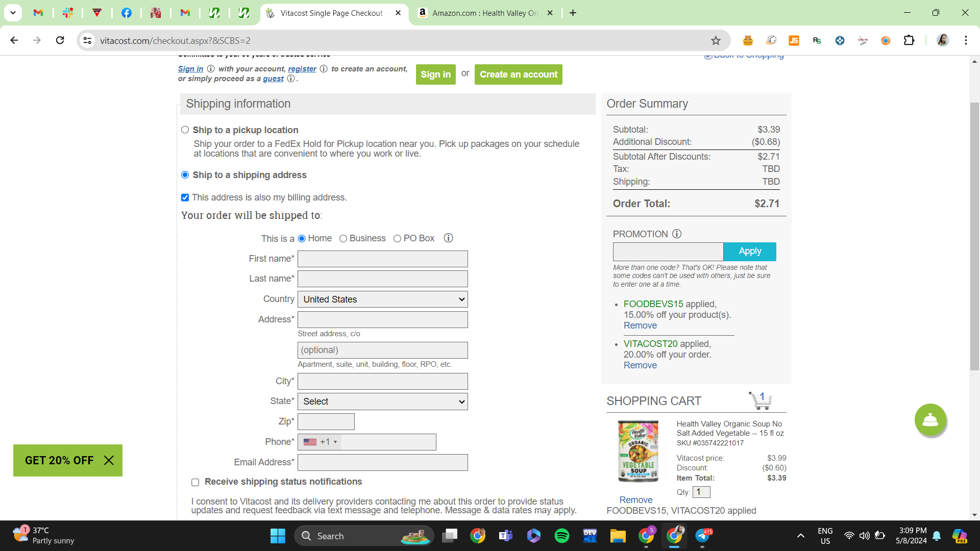Viewport: 980px width, 551px height.
Task: Open the Chrome three-dot menu
Action: click(966, 40)
